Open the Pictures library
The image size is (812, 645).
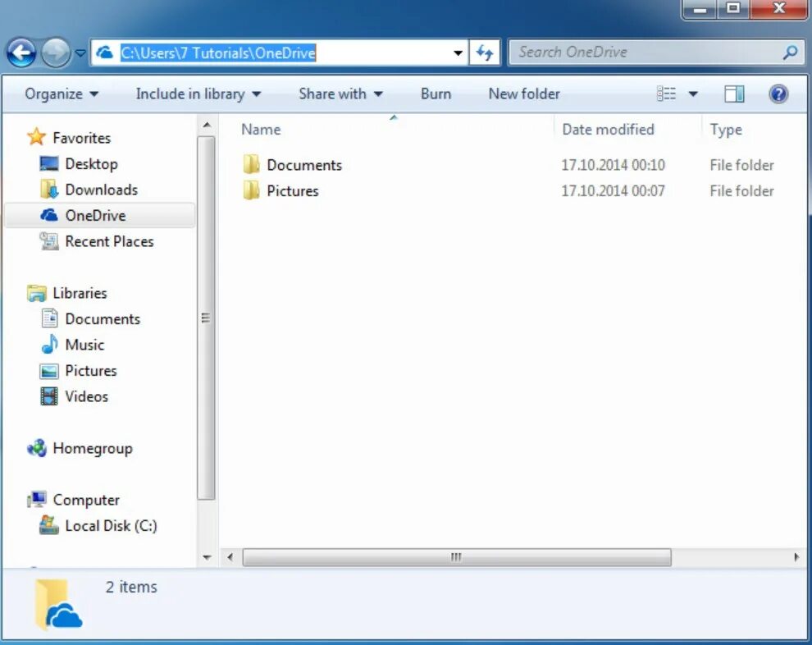tap(91, 371)
